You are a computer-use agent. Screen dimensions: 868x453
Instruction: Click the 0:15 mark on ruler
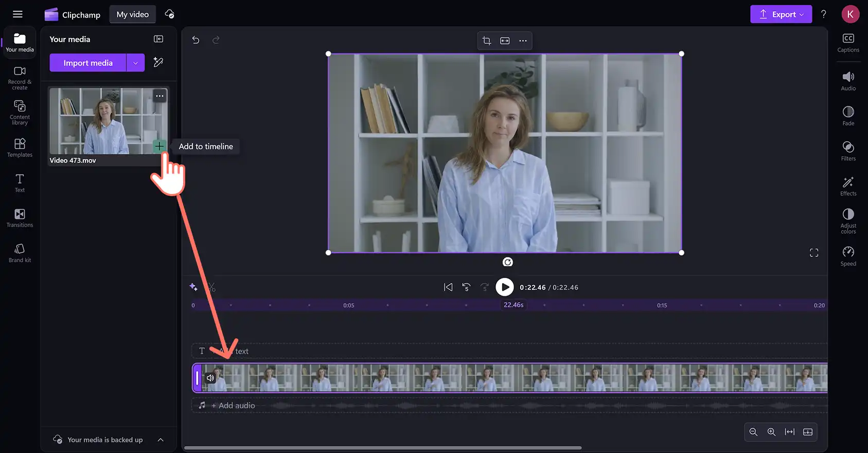(x=662, y=305)
